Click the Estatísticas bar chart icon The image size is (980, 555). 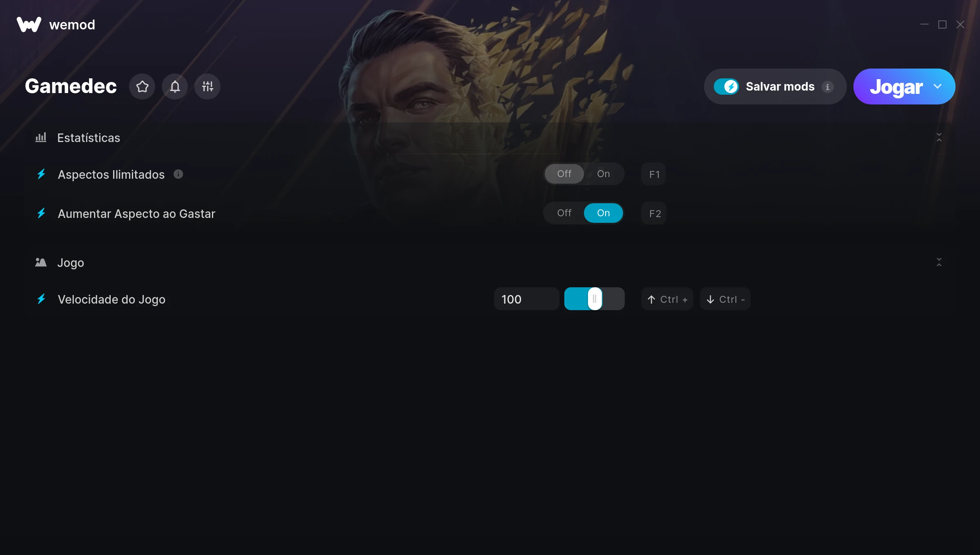click(x=41, y=137)
